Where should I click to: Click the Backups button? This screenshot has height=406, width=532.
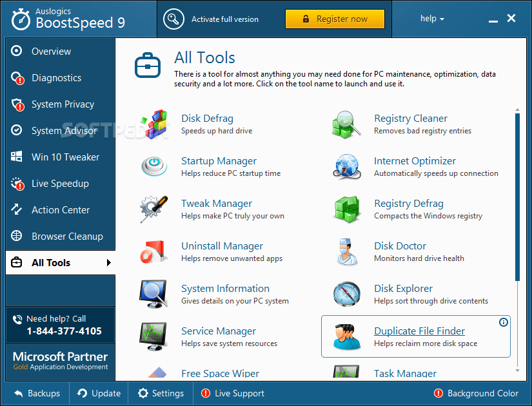[x=37, y=394]
